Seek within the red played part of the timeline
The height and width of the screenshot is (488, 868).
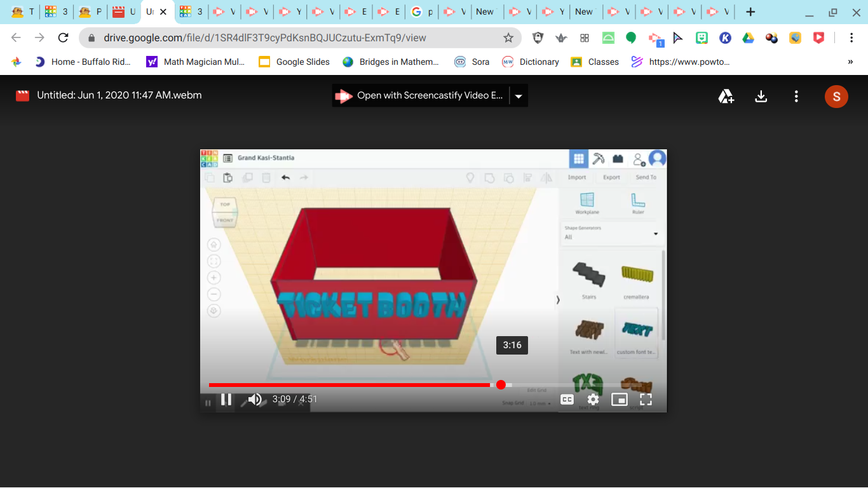point(349,384)
